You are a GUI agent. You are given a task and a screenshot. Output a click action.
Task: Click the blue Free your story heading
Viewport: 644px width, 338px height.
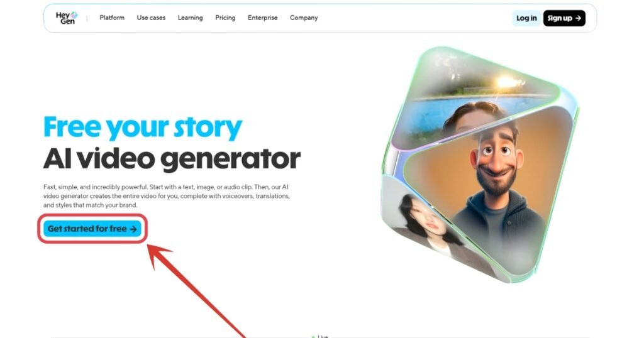[x=143, y=127]
